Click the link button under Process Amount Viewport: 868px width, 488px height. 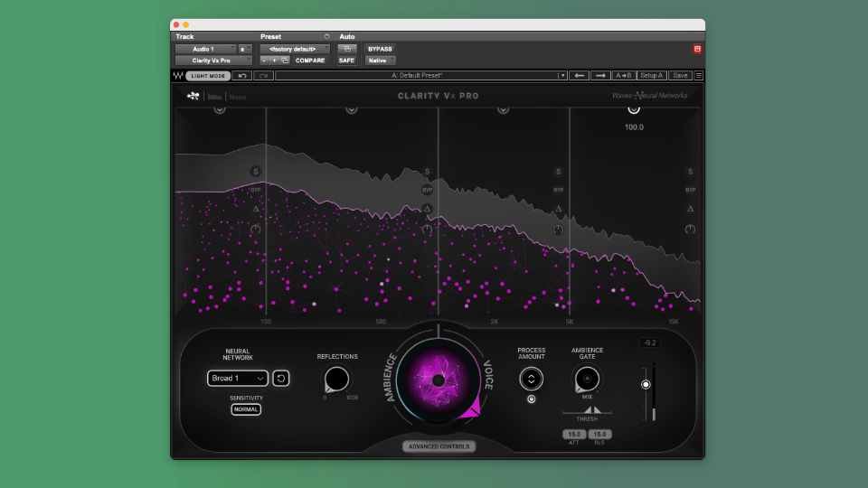click(531, 399)
